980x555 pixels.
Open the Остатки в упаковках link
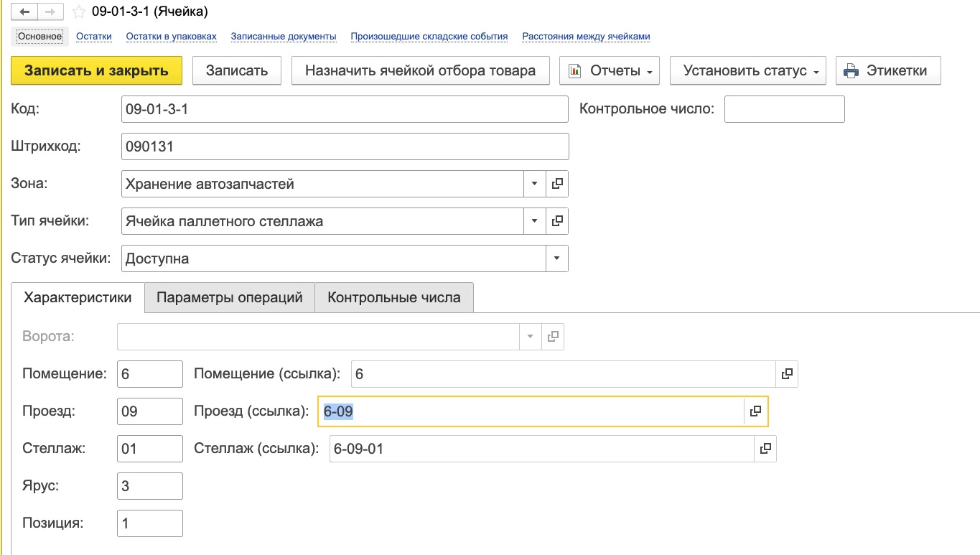tap(171, 36)
